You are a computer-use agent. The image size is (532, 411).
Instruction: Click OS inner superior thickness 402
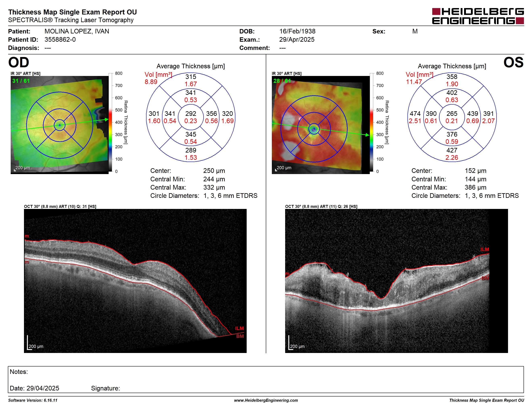pos(452,93)
